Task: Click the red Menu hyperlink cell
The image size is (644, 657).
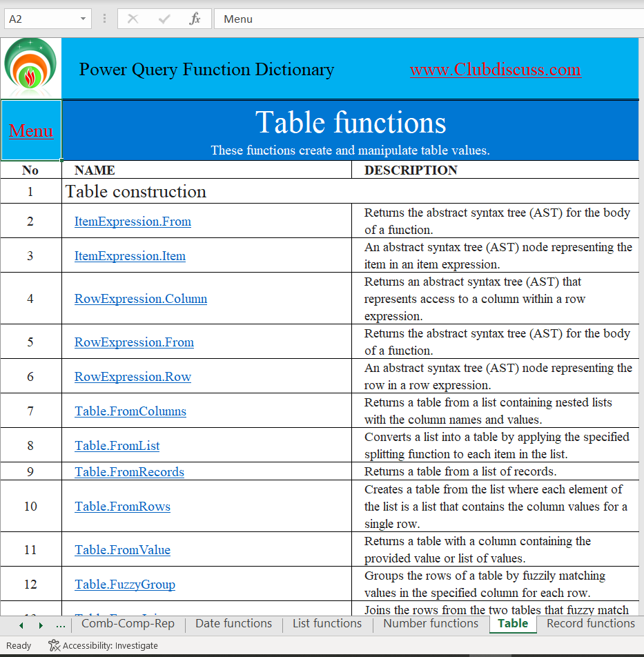Action: [31, 130]
